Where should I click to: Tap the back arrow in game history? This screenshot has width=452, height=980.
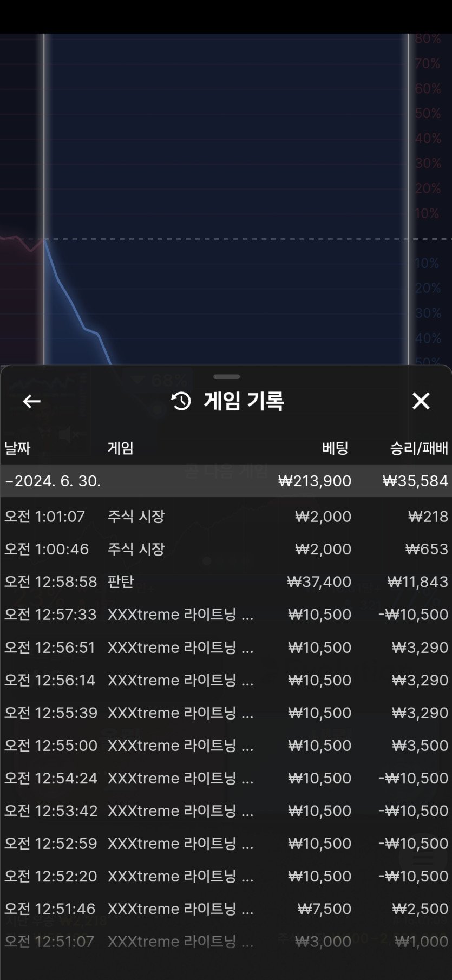31,401
